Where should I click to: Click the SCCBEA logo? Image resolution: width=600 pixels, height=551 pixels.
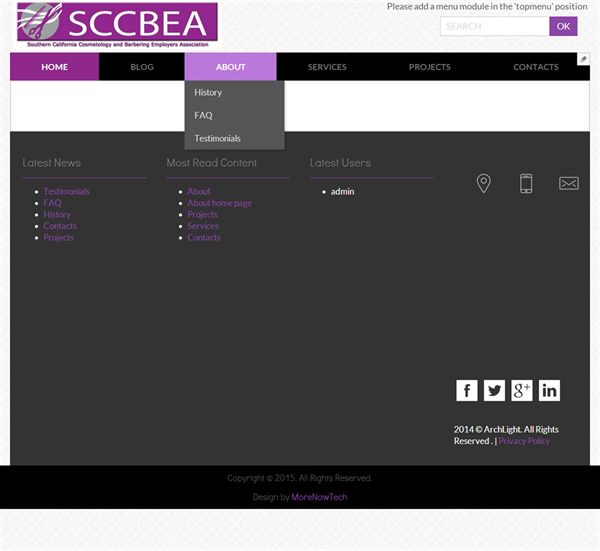117,26
